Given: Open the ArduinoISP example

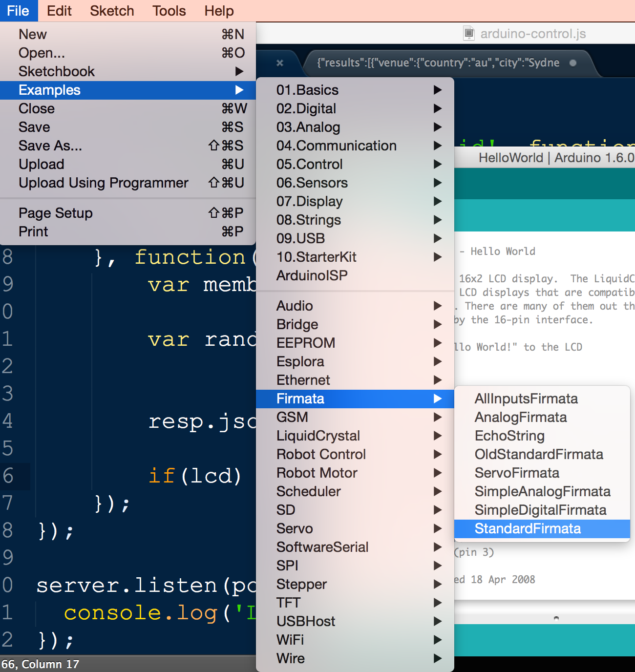Looking at the screenshot, I should click(x=355, y=275).
